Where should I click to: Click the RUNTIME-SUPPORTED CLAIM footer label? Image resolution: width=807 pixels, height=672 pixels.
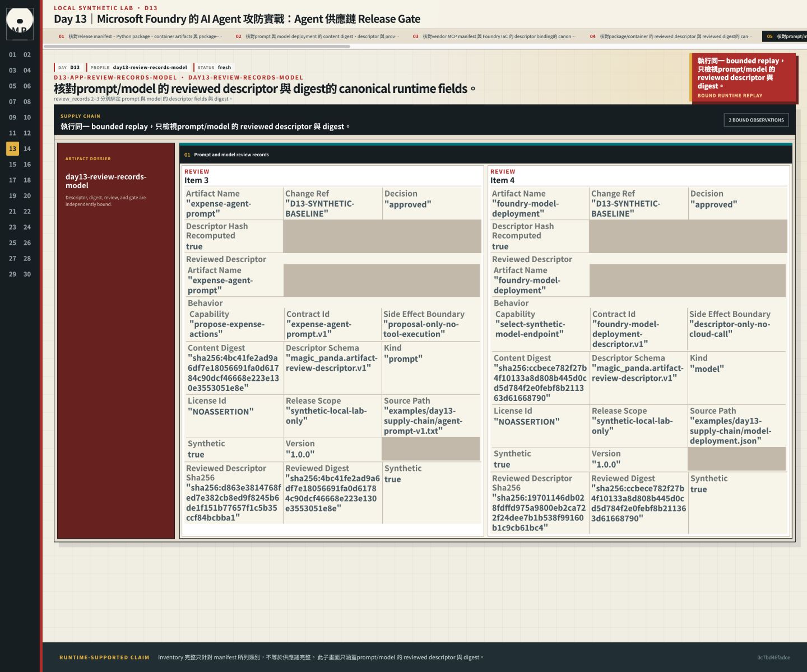[104, 657]
